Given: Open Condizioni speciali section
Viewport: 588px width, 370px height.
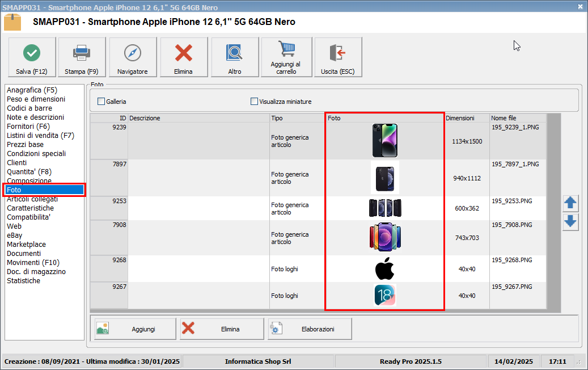Looking at the screenshot, I should point(36,153).
